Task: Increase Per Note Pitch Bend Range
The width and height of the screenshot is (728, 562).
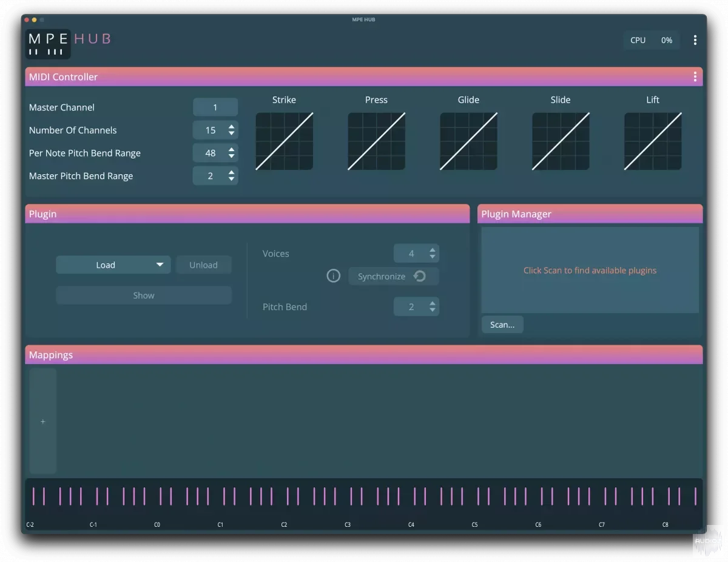Action: coord(231,150)
